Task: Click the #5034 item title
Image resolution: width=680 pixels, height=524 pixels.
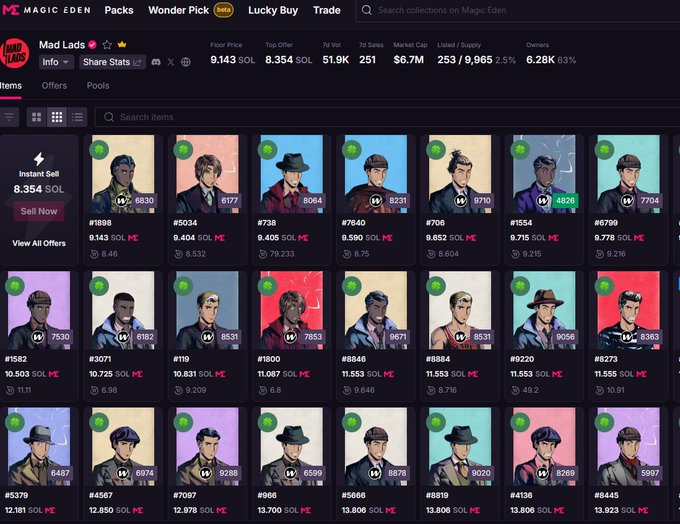Action: [185, 223]
